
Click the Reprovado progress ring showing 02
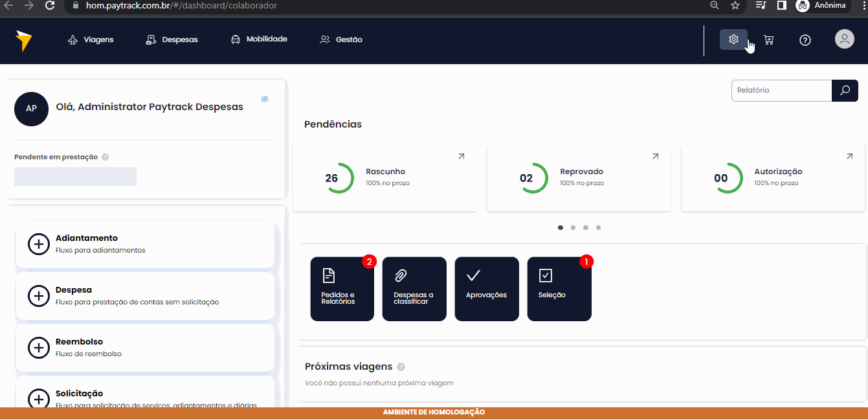click(532, 178)
